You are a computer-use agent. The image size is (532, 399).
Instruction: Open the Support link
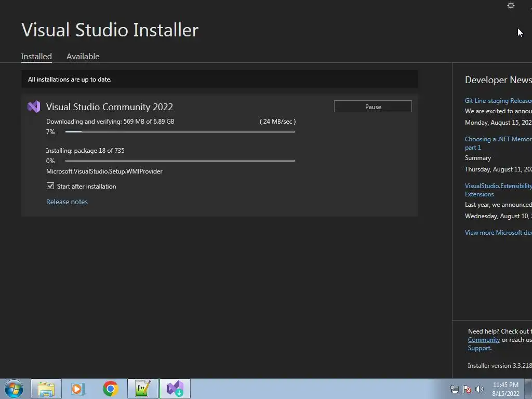[x=479, y=348]
